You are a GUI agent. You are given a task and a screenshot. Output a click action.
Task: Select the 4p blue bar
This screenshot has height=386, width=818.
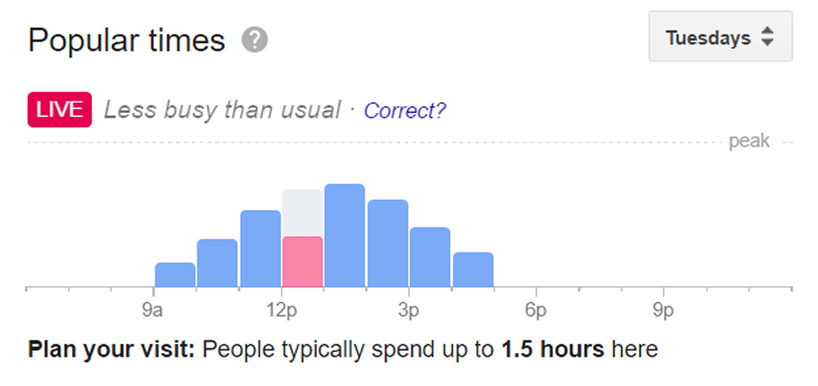(x=473, y=270)
